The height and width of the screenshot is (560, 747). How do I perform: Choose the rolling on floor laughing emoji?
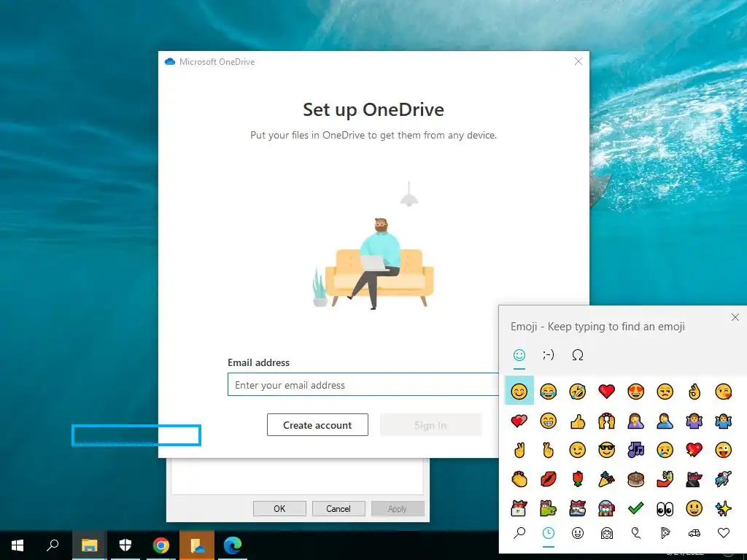pyautogui.click(x=578, y=392)
